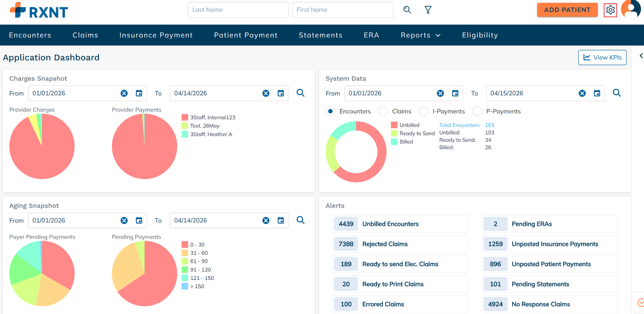The image size is (644, 314).
Task: Select the I-Payments radio option
Action: tap(424, 111)
